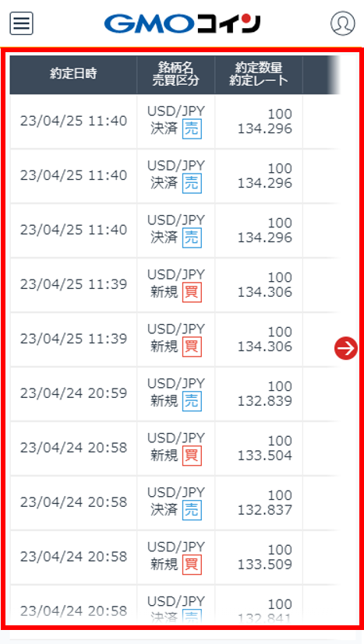Screen dimensions: 364x644
Task: Click the last visible row dated 23/04/24 20:58
Action: 175,604
